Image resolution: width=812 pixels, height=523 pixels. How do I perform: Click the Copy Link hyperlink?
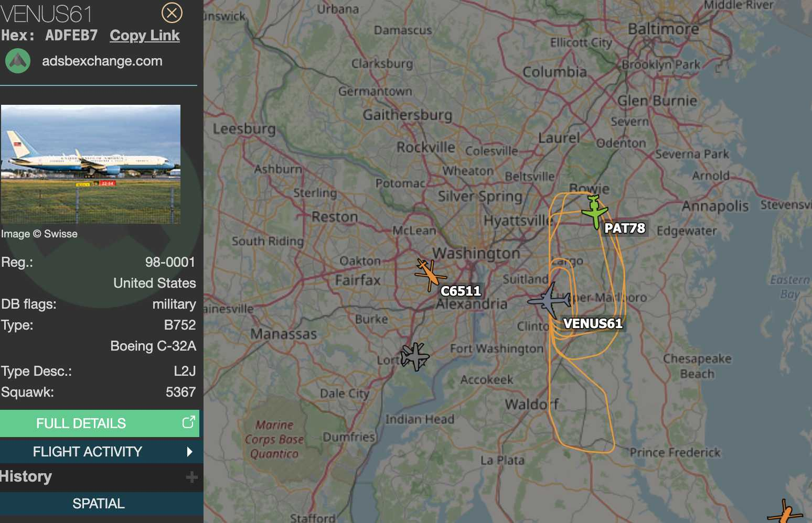click(145, 36)
